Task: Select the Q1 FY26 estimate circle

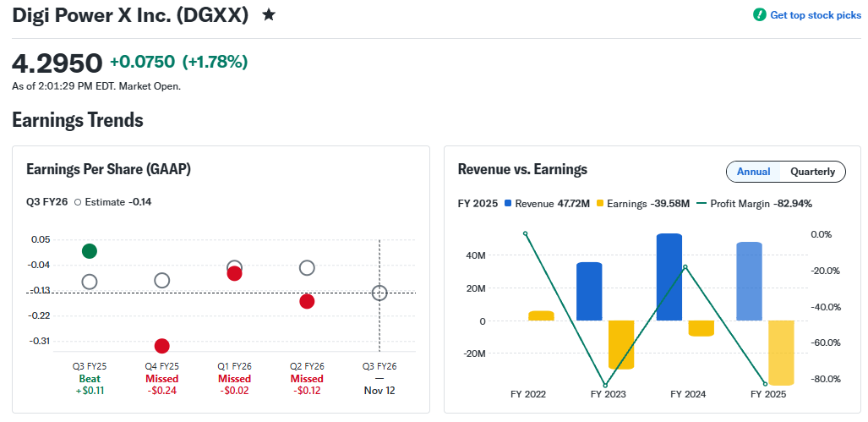Action: tap(234, 266)
